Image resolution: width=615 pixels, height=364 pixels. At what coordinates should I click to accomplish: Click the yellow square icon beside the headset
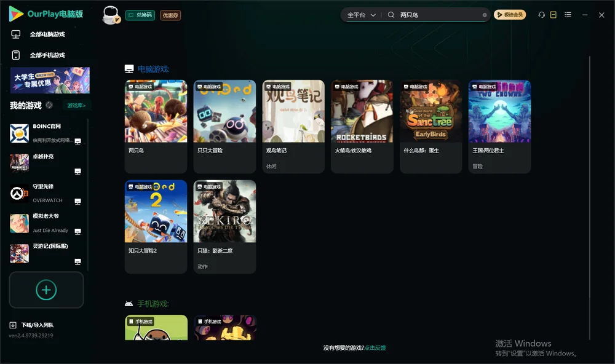pos(553,15)
